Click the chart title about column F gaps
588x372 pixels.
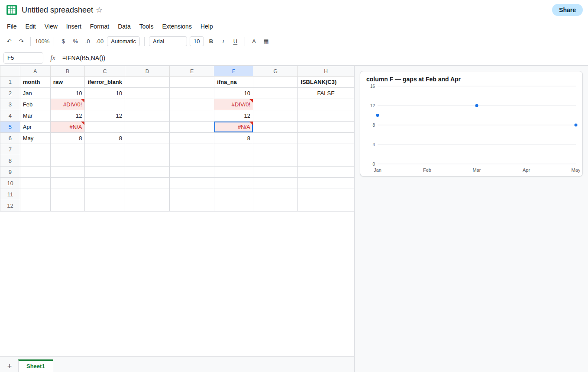(x=414, y=79)
